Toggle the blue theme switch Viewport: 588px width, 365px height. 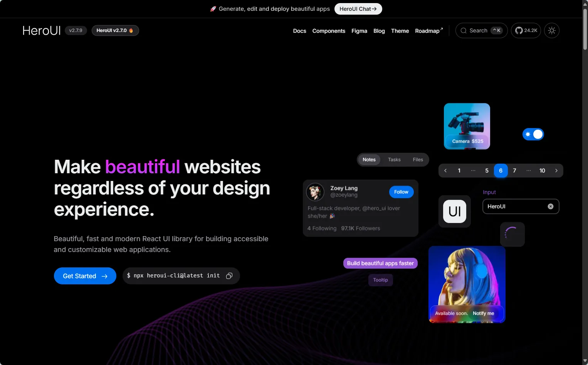click(533, 134)
